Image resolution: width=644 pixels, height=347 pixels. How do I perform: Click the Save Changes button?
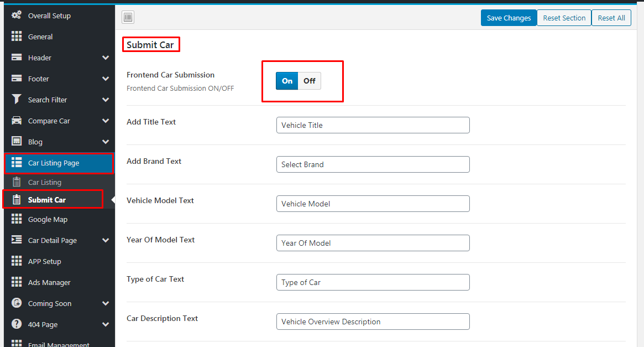point(509,18)
